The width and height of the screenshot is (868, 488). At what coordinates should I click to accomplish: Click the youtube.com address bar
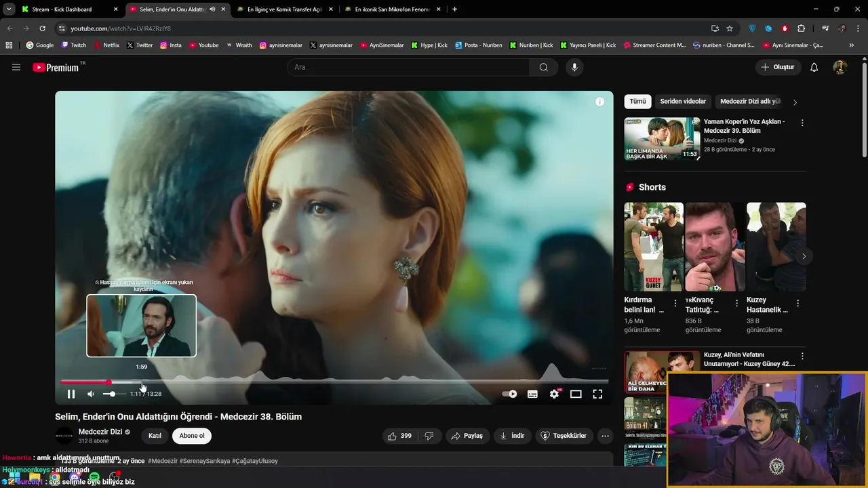click(380, 28)
